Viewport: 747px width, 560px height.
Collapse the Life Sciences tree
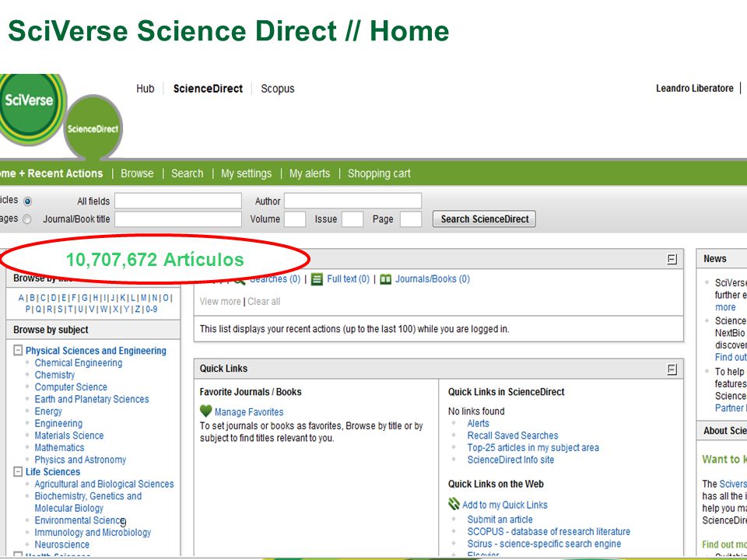tap(18, 471)
